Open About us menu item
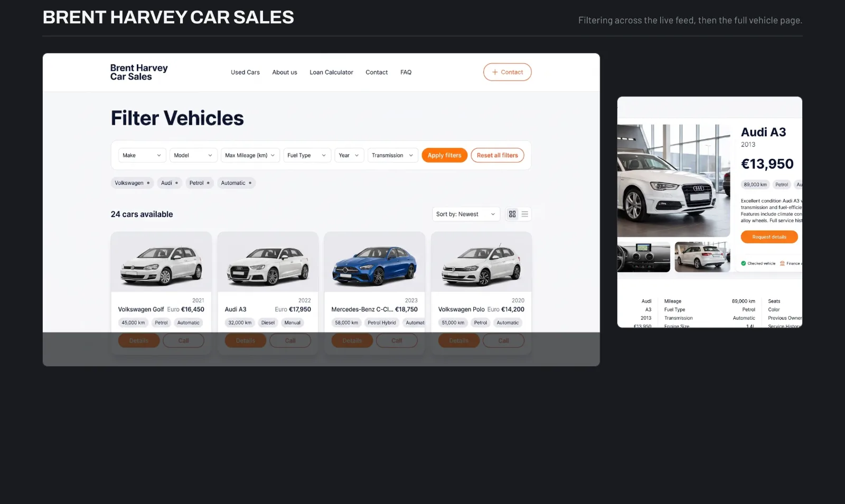The height and width of the screenshot is (504, 845). (x=285, y=72)
